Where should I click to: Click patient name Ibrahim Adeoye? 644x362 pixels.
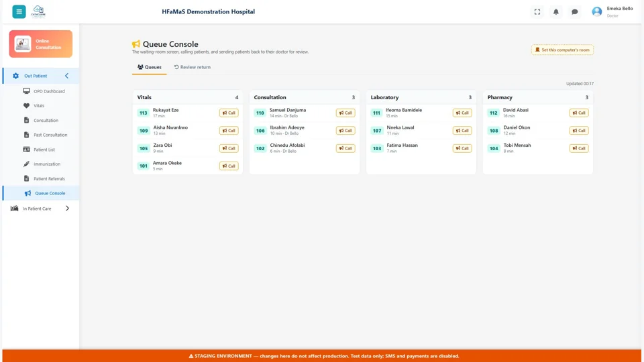pyautogui.click(x=287, y=127)
